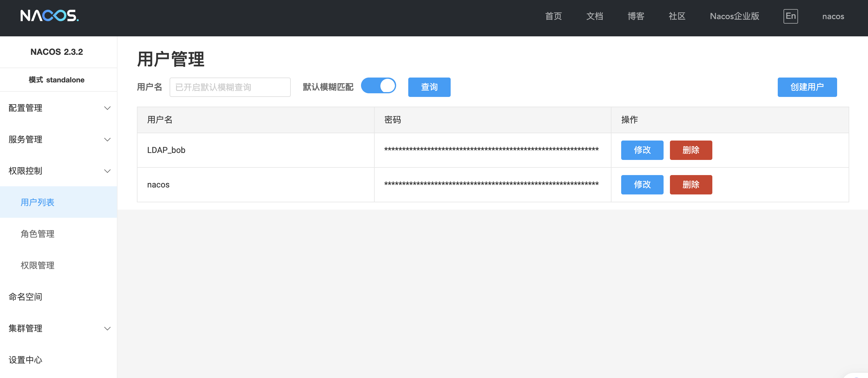Open the nacos account menu in header
The image size is (868, 378).
point(833,16)
